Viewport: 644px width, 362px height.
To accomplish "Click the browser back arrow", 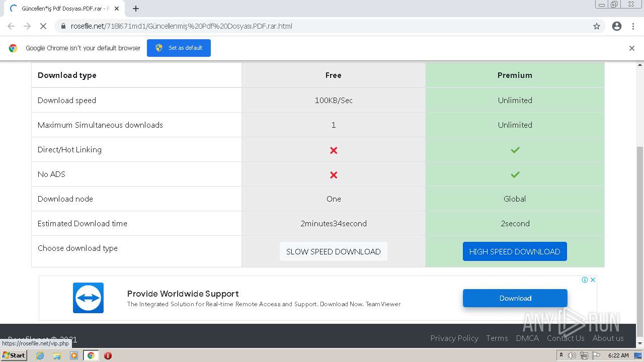I will click(11, 26).
